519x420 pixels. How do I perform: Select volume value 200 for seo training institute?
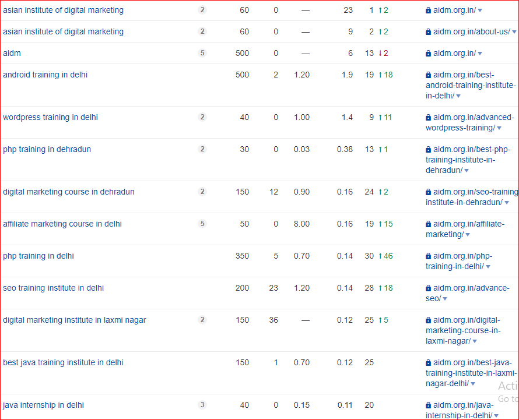(242, 288)
